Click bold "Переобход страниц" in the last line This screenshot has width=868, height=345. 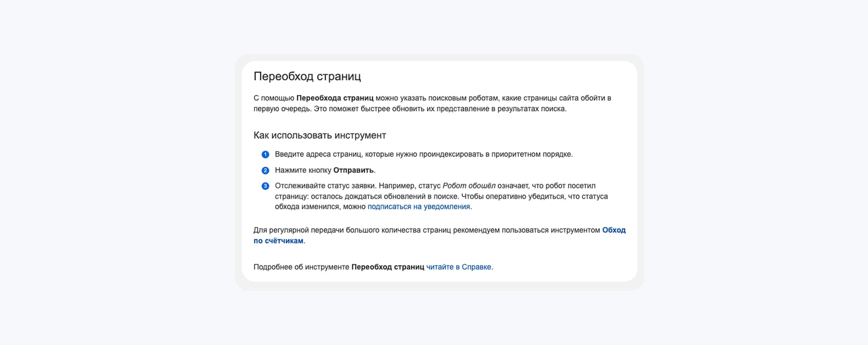tap(387, 267)
